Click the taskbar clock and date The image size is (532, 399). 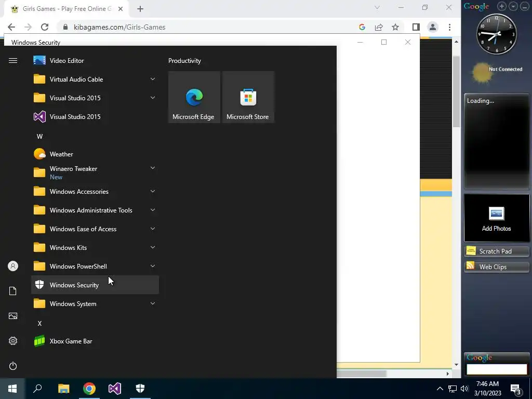[x=487, y=389]
